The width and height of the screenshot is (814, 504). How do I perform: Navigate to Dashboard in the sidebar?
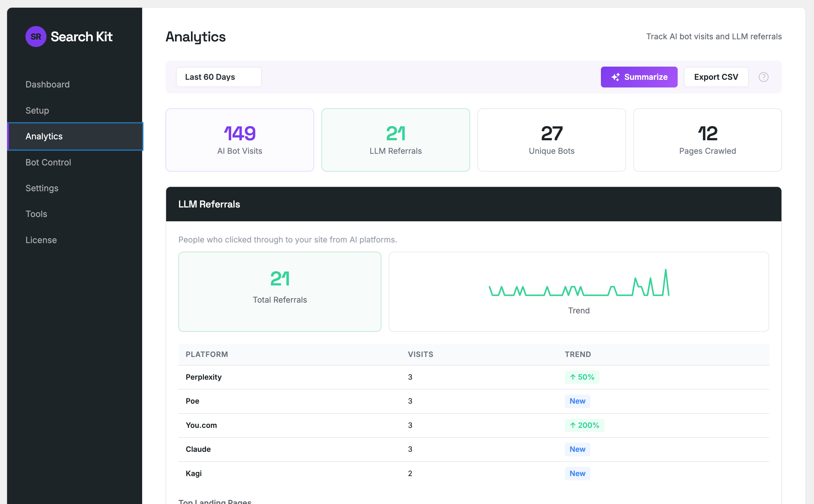(47, 84)
